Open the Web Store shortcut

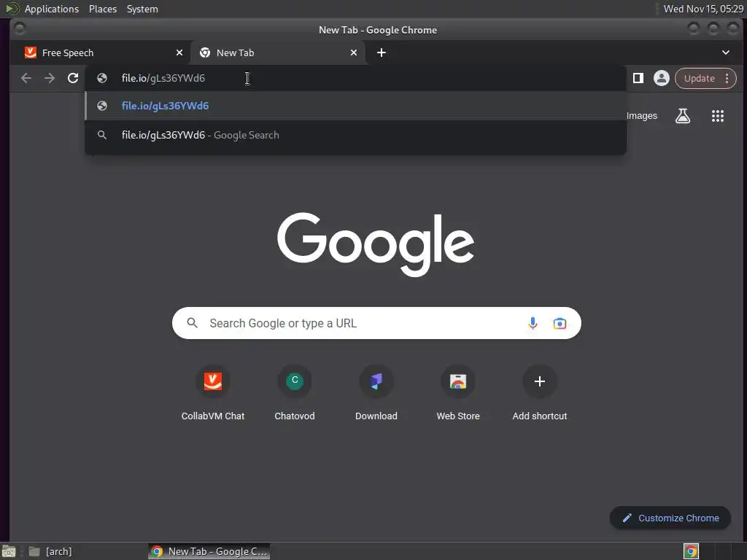458,393
